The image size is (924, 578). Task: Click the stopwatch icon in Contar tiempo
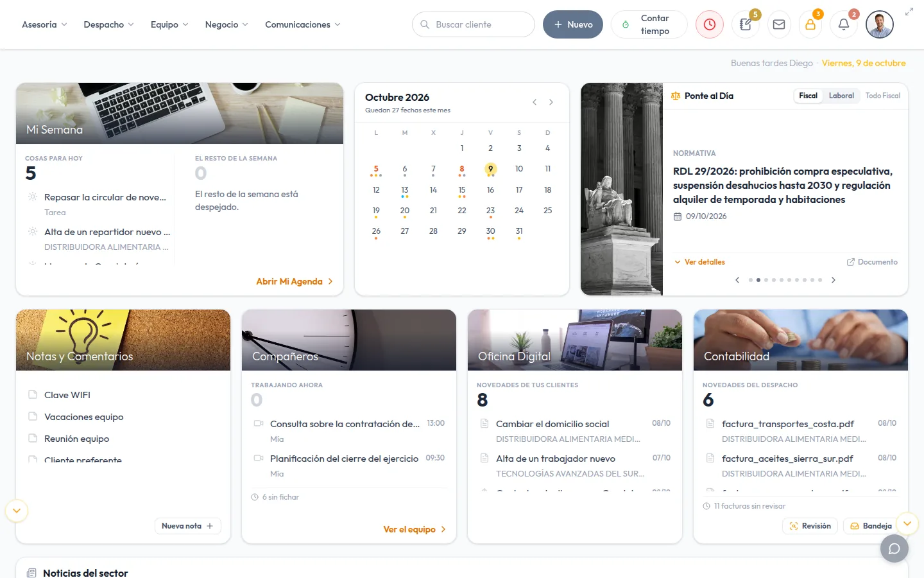pyautogui.click(x=626, y=24)
